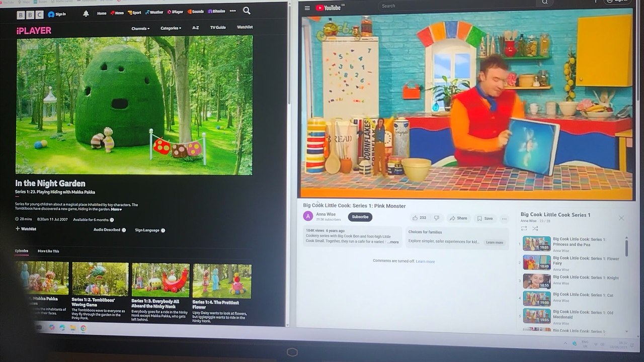The width and height of the screenshot is (644, 362).
Task: Click the Share button on YouTube
Action: coord(458,218)
